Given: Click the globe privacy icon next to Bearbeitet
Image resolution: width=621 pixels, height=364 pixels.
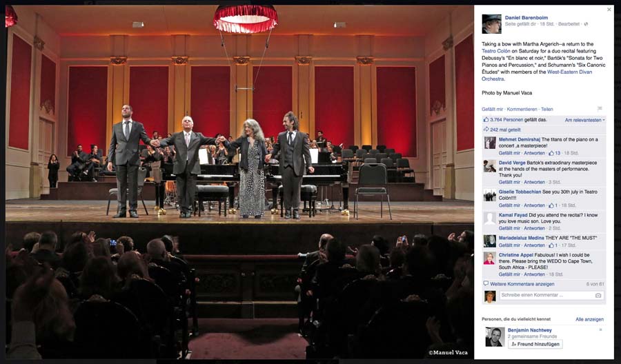Looking at the screenshot, I should pyautogui.click(x=586, y=24).
